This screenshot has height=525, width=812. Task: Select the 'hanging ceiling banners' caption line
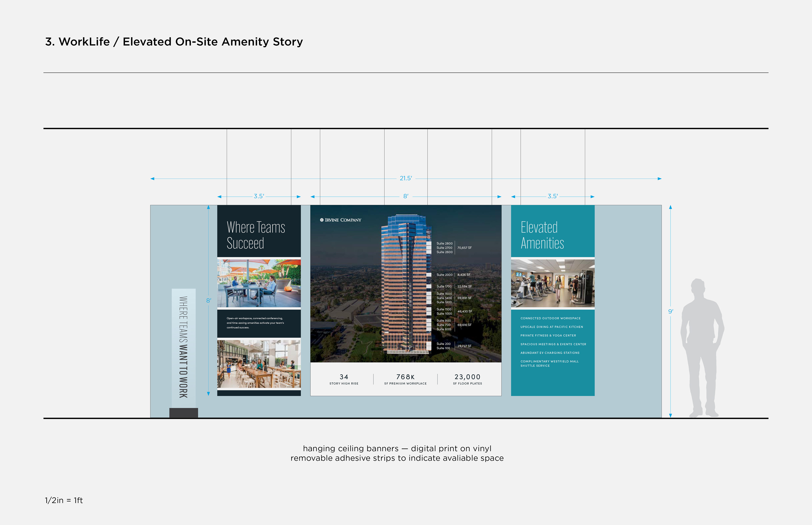[397, 449]
